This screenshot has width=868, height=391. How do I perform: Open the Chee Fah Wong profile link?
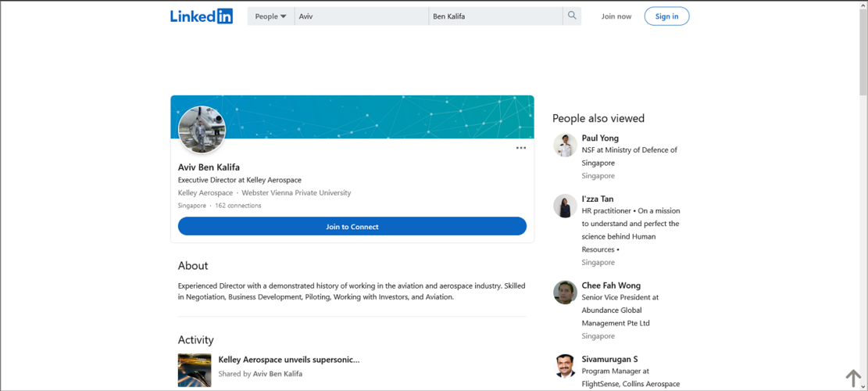point(611,285)
